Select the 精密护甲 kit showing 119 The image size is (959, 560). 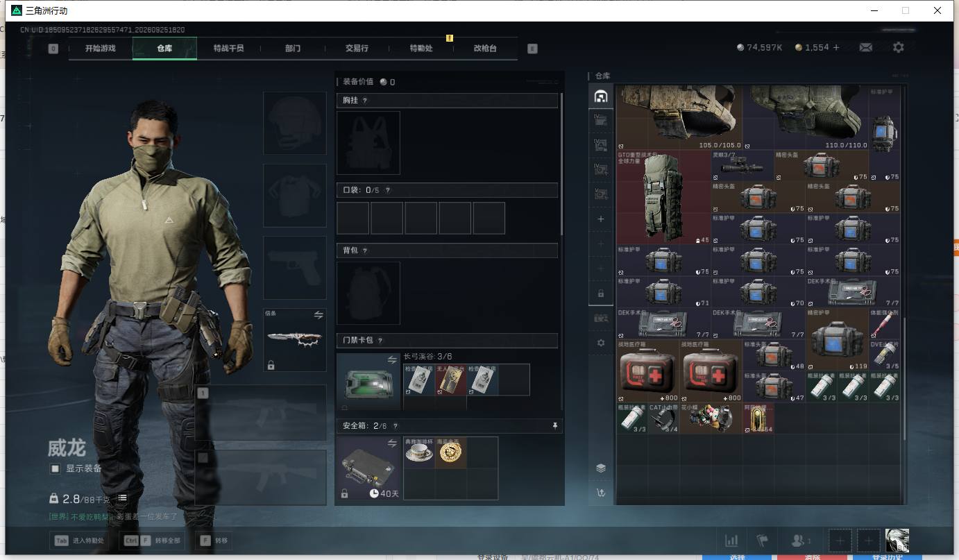click(838, 339)
